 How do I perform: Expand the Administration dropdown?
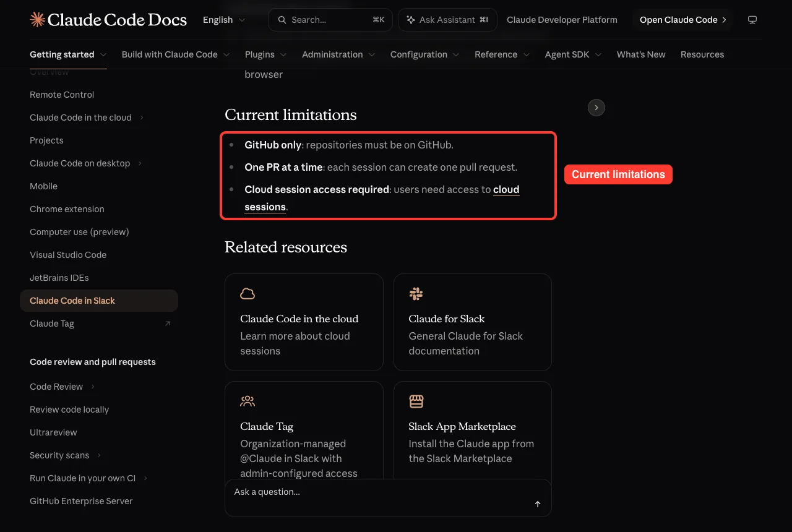click(x=338, y=54)
